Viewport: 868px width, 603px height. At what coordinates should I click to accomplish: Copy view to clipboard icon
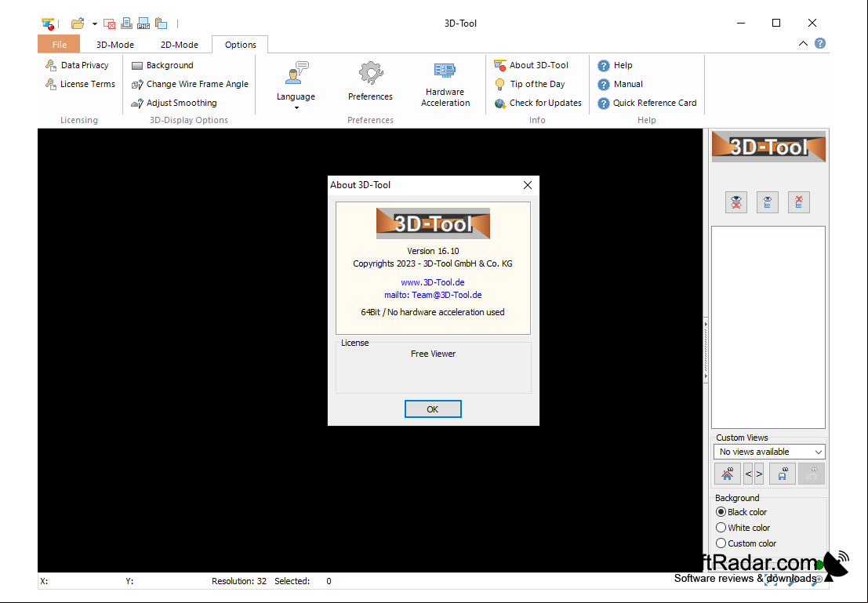(x=161, y=24)
